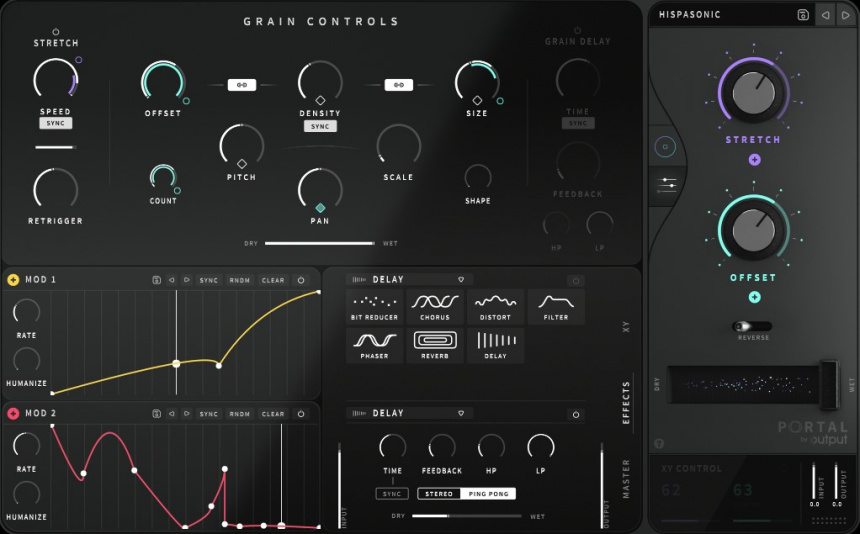Go to next preset arrow in header
This screenshot has height=534, width=860.
tap(845, 15)
